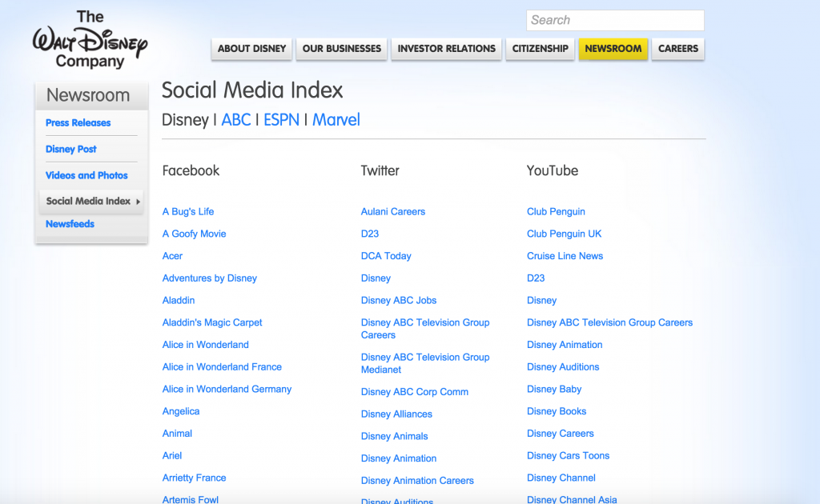The image size is (820, 504).
Task: Switch to the ABC social index
Action: pyautogui.click(x=236, y=120)
